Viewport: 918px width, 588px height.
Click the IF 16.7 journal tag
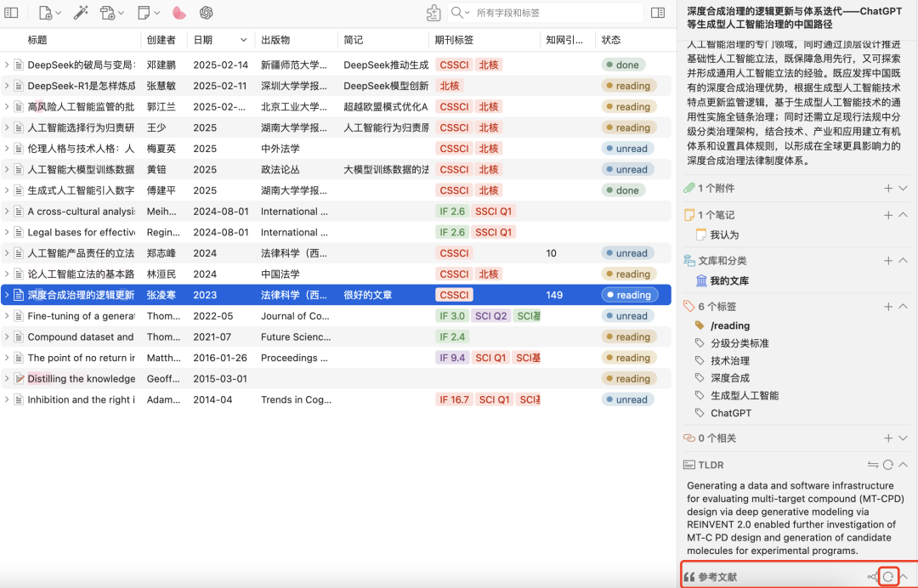454,399
